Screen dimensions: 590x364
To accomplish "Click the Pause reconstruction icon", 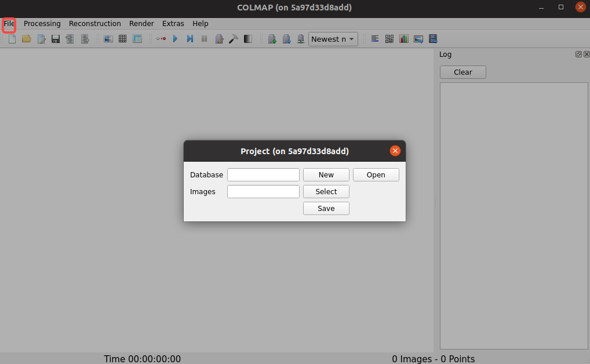I will coord(205,39).
